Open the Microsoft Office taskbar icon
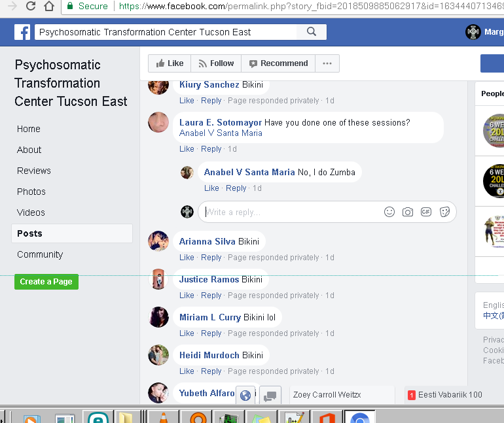This screenshot has height=423, width=504. (327, 416)
